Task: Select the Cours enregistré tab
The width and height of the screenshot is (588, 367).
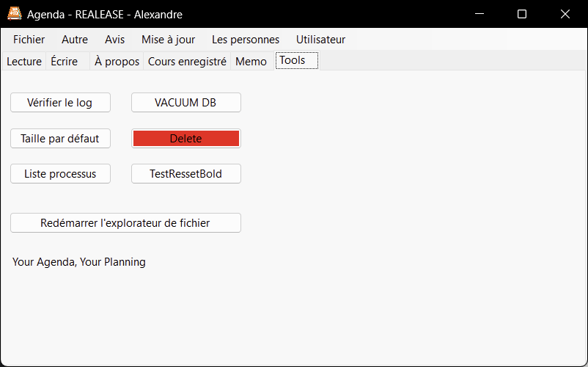Action: coord(187,62)
